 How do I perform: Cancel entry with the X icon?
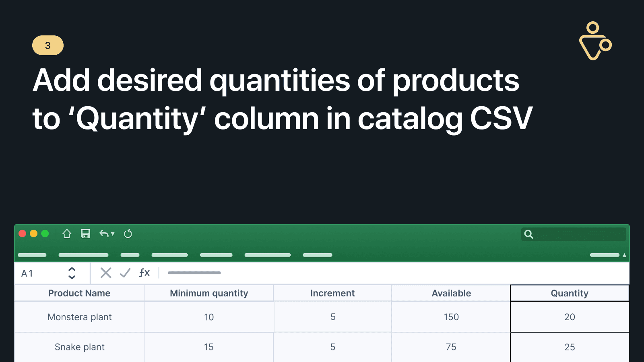tap(106, 273)
